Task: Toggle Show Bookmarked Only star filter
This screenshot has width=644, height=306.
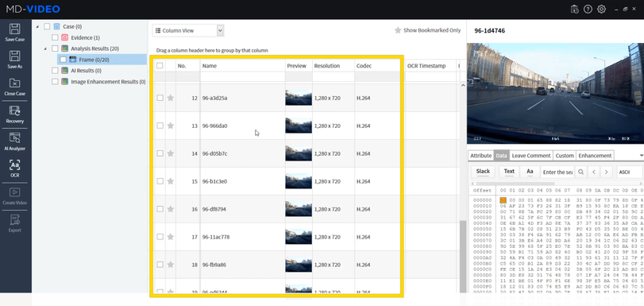Action: [x=398, y=30]
